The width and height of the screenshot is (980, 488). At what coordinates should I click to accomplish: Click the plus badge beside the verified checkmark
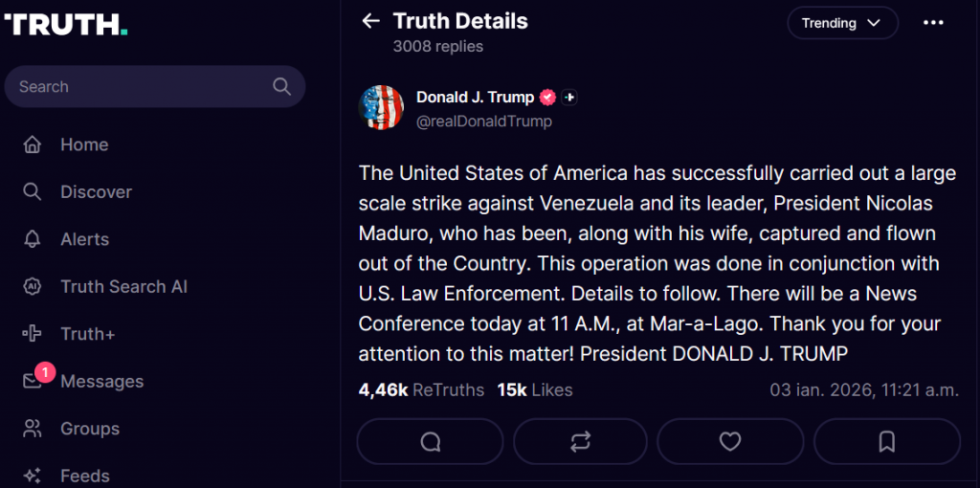569,98
